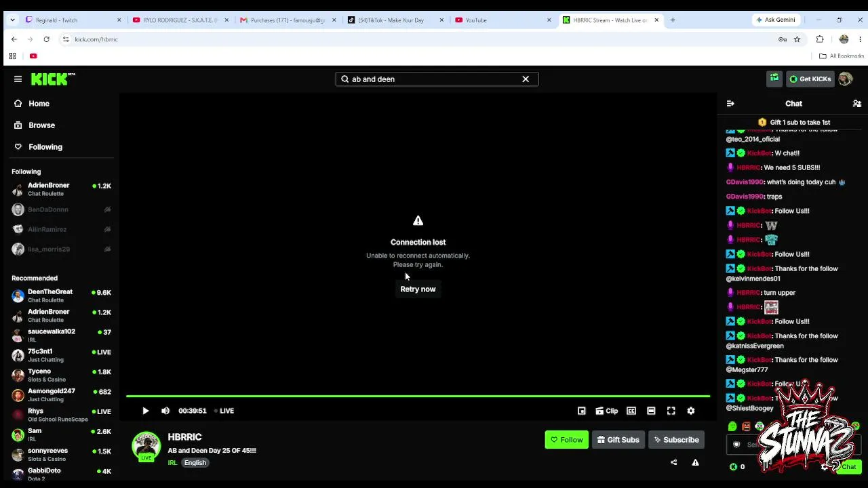
Task: Open a new browser tab
Action: click(673, 20)
